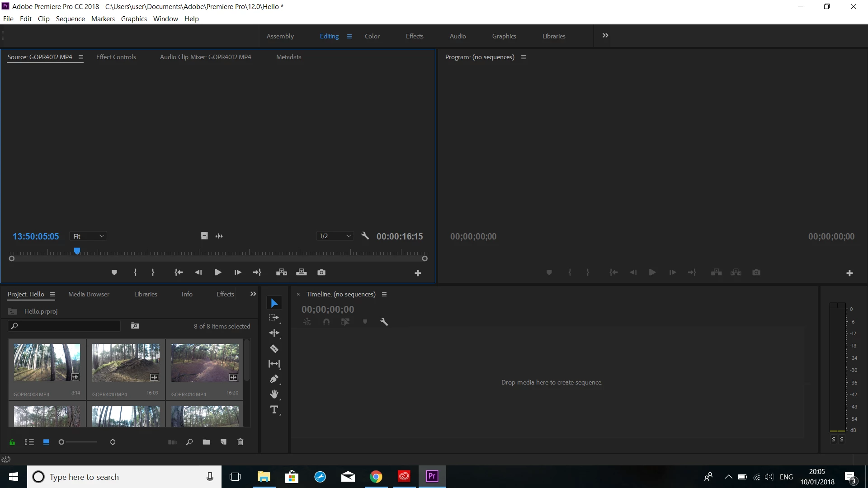The height and width of the screenshot is (488, 868).
Task: Open the Fit zoom level dropdown
Action: tap(89, 236)
